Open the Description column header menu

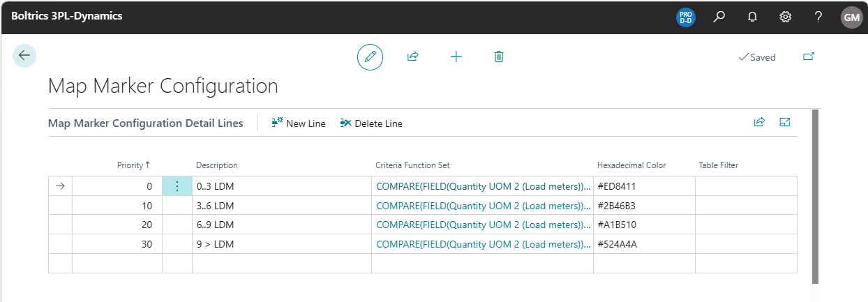coord(217,165)
